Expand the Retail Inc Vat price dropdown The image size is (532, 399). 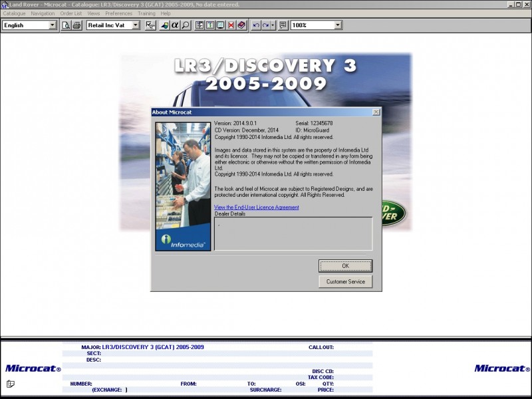113,25
